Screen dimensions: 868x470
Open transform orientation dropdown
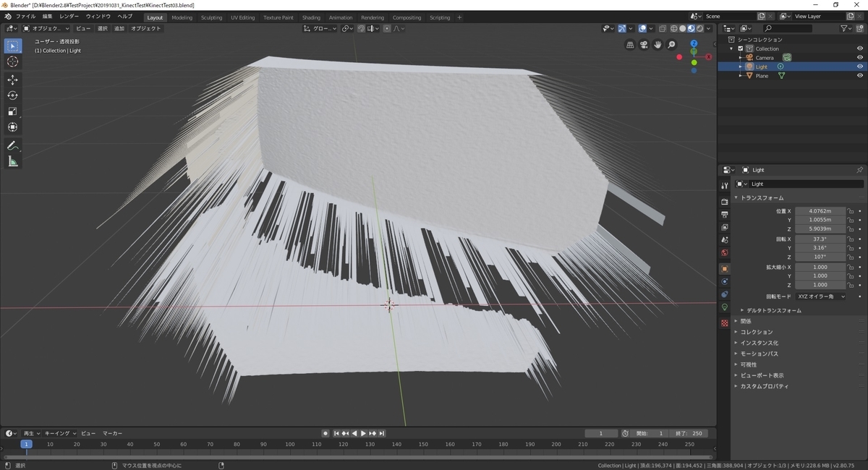(x=320, y=28)
